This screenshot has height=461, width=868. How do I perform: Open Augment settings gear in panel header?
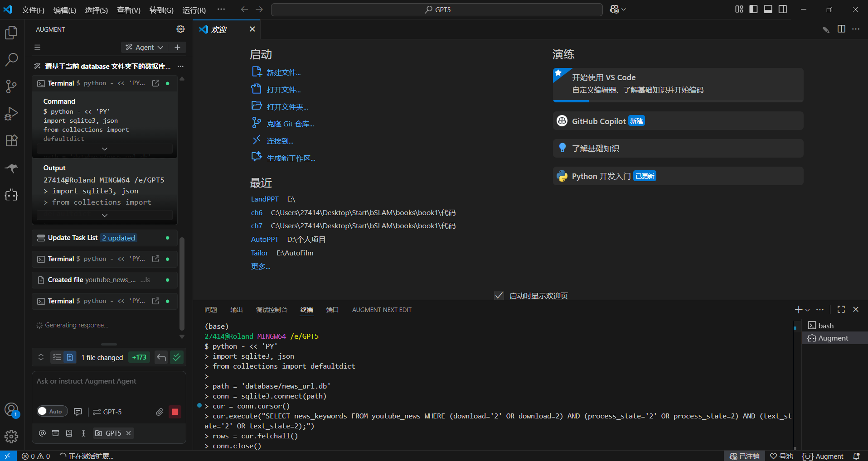[180, 29]
